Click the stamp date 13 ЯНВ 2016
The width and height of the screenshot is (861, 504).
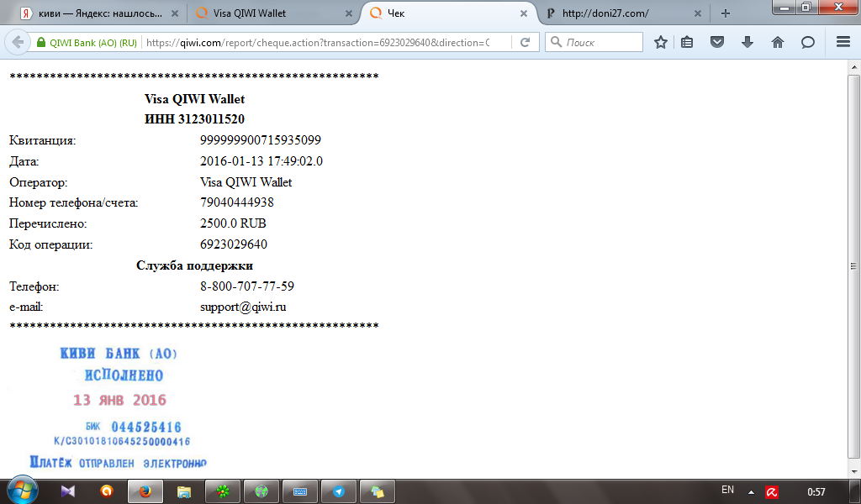pos(119,400)
